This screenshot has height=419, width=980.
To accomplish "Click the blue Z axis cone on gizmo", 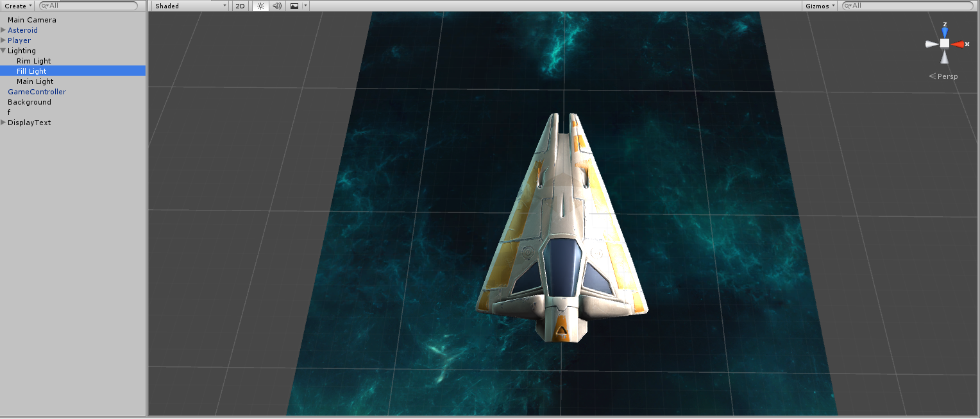I will (x=945, y=31).
